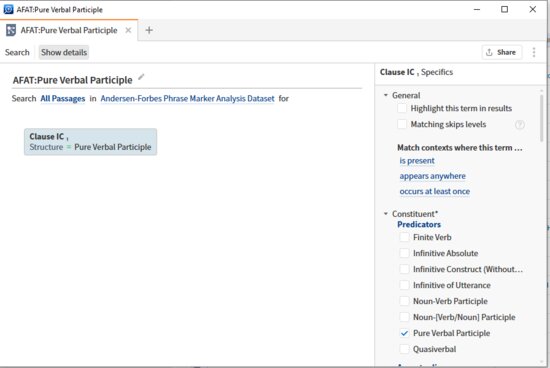Check the Quasiverbal option
The width and height of the screenshot is (550, 368).
point(404,349)
